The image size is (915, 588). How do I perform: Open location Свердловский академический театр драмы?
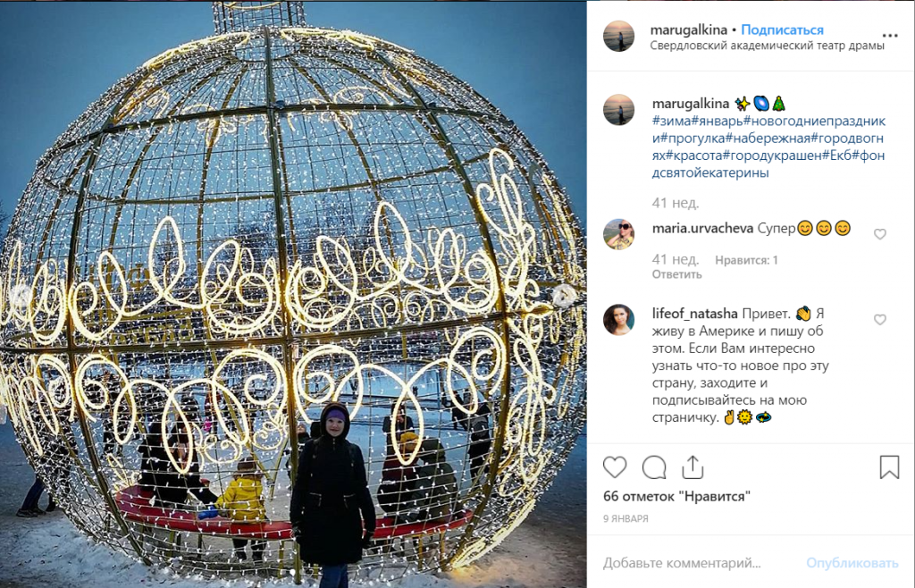click(x=768, y=46)
